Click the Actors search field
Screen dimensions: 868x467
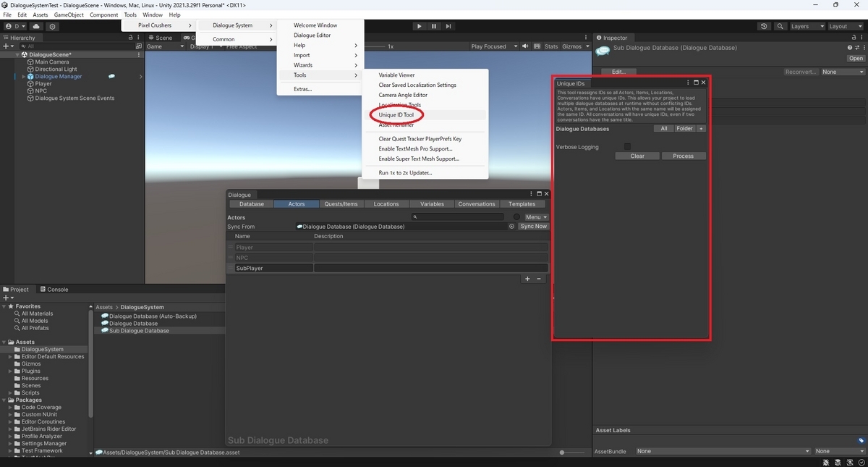point(458,217)
